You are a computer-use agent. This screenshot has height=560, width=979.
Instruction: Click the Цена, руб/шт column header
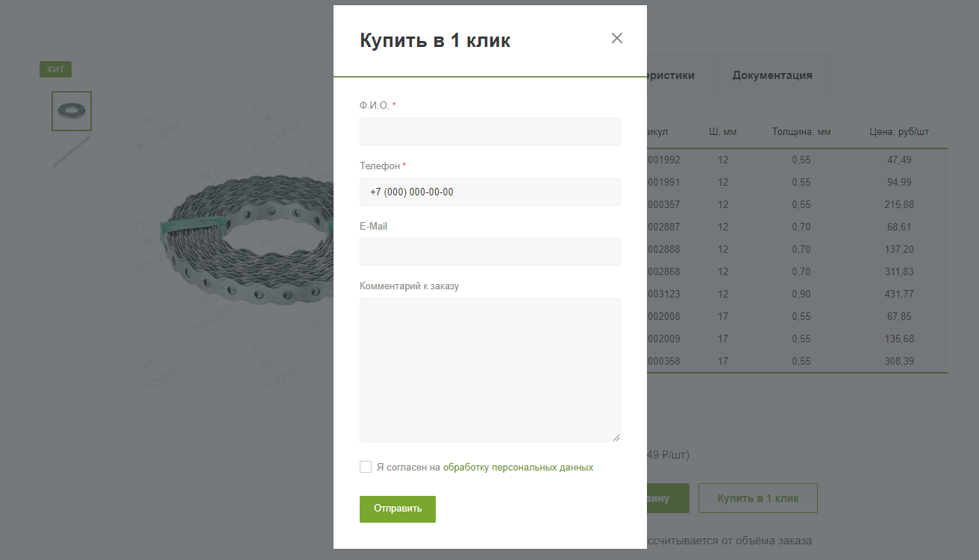898,132
